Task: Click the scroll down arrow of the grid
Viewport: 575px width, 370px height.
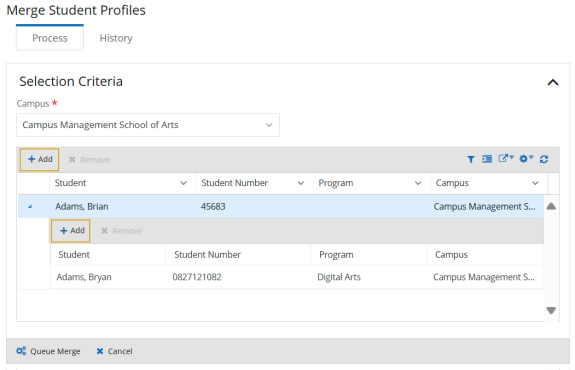Action: pyautogui.click(x=551, y=310)
